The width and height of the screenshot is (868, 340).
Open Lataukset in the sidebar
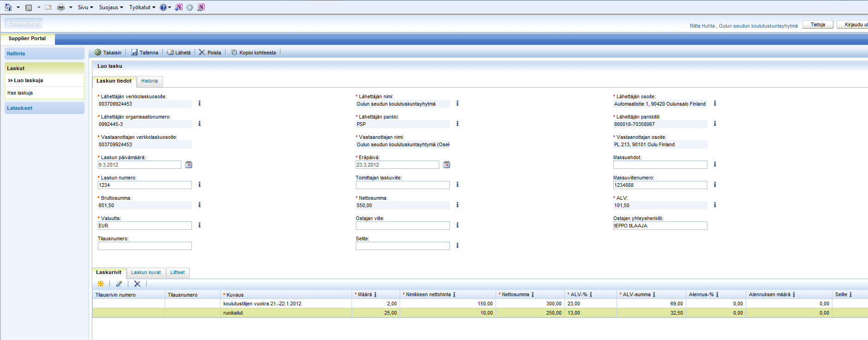coord(44,108)
